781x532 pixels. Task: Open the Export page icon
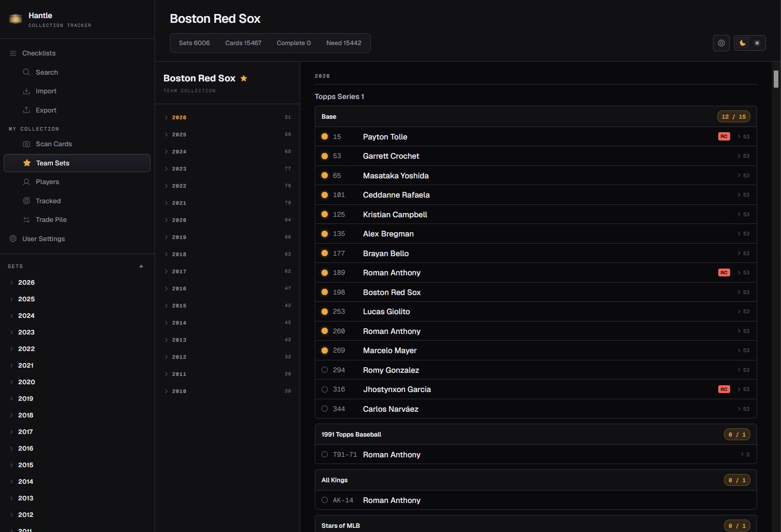tap(26, 110)
